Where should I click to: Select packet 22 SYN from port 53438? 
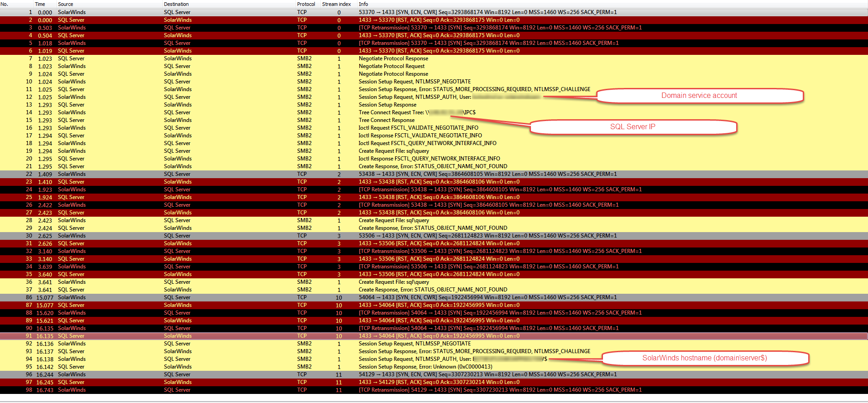click(434, 174)
